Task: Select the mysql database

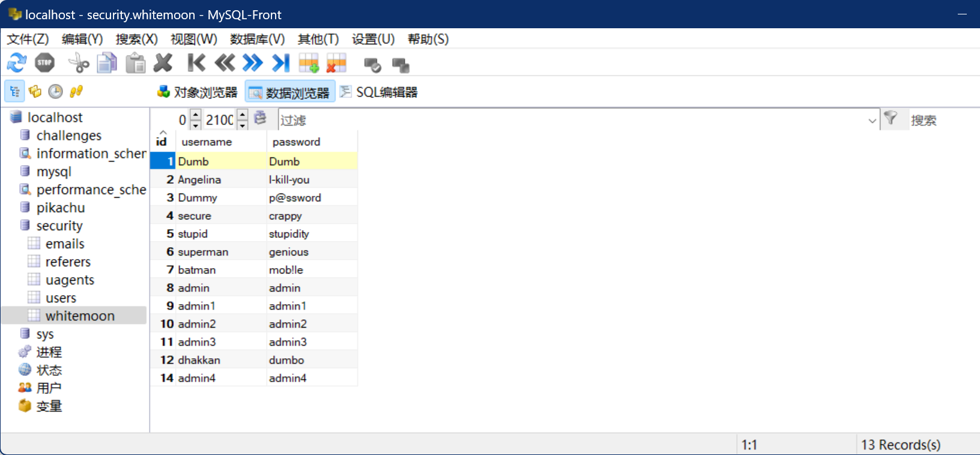Action: (x=45, y=171)
